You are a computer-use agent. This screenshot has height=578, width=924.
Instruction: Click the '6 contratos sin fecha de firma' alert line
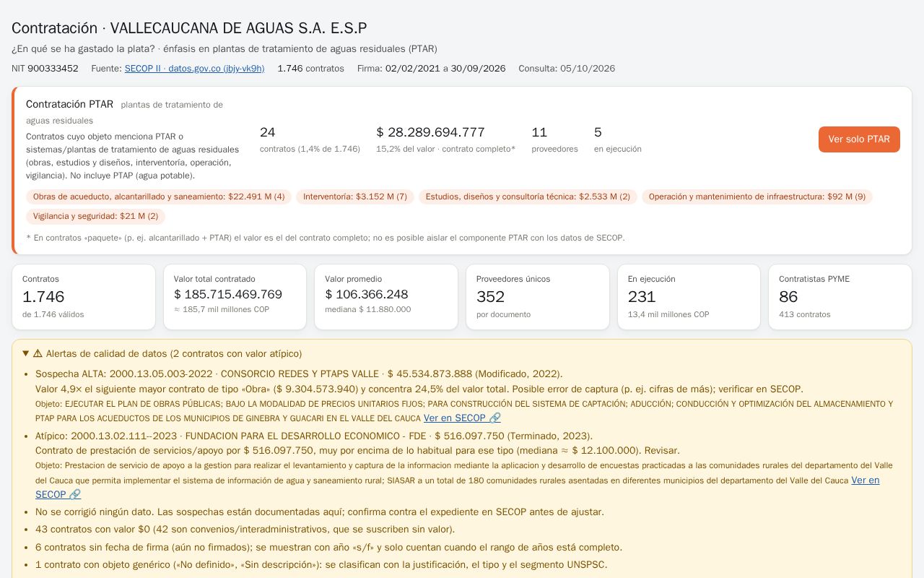328,548
